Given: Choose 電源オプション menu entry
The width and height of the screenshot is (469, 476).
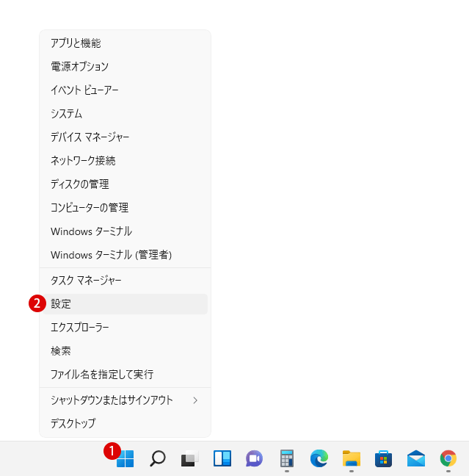Looking at the screenshot, I should click(x=125, y=67).
